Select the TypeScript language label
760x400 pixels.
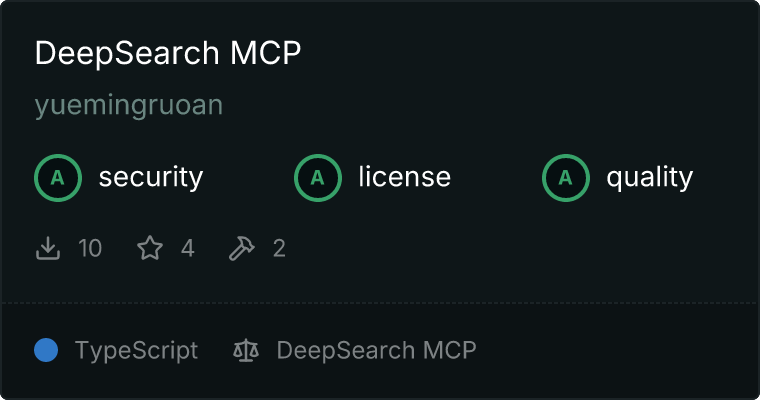(136, 351)
